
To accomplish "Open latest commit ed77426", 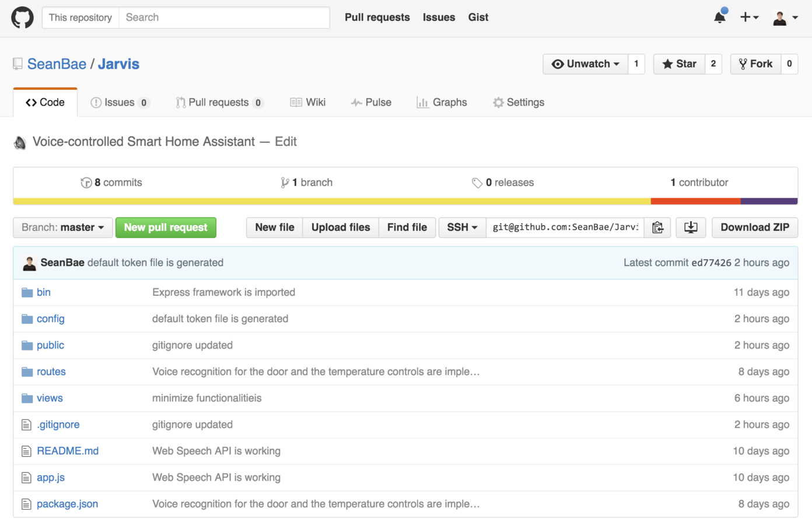I will (711, 263).
